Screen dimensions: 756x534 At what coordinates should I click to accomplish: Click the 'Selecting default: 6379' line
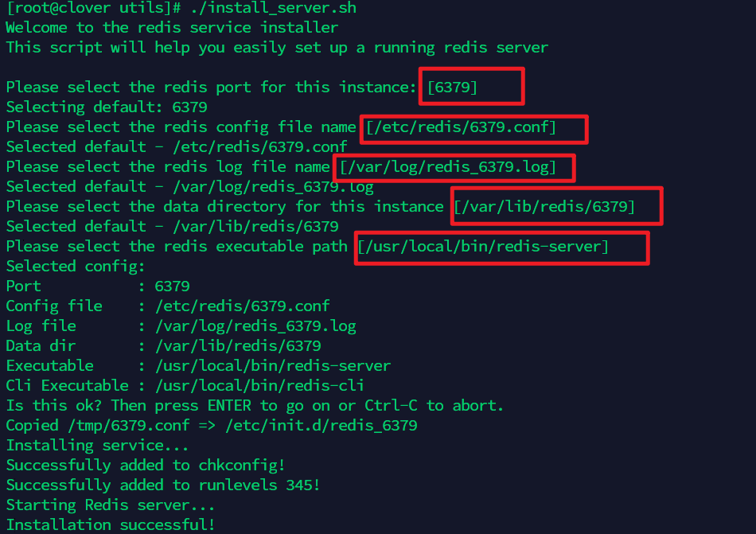pos(107,107)
